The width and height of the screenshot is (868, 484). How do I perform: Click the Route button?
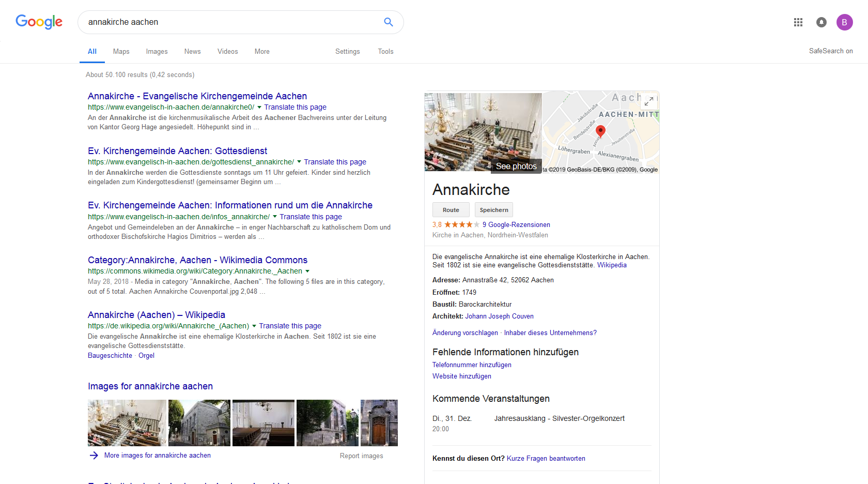451,210
